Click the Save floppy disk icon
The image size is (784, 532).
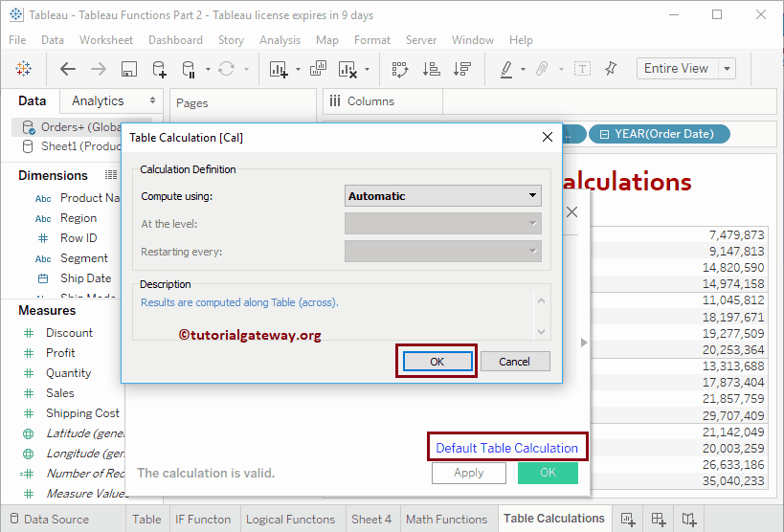(129, 69)
